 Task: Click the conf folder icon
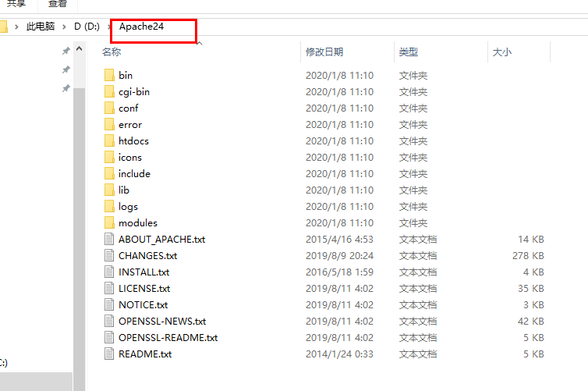coord(109,108)
